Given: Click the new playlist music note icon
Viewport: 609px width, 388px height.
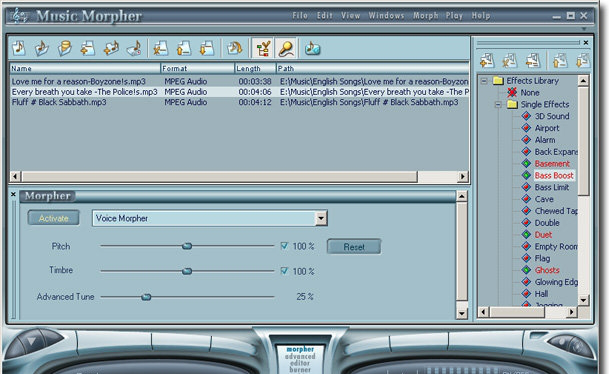Looking at the screenshot, I should [x=19, y=49].
